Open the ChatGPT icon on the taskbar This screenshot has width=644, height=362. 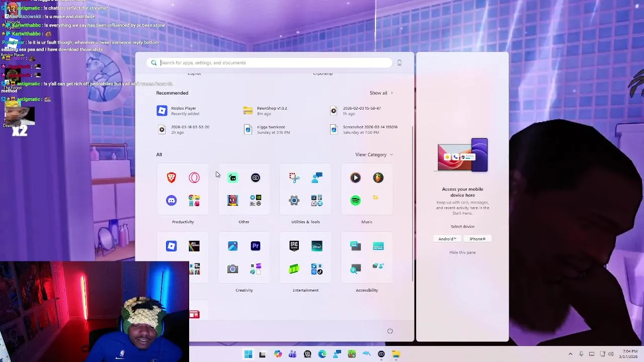tap(307, 354)
